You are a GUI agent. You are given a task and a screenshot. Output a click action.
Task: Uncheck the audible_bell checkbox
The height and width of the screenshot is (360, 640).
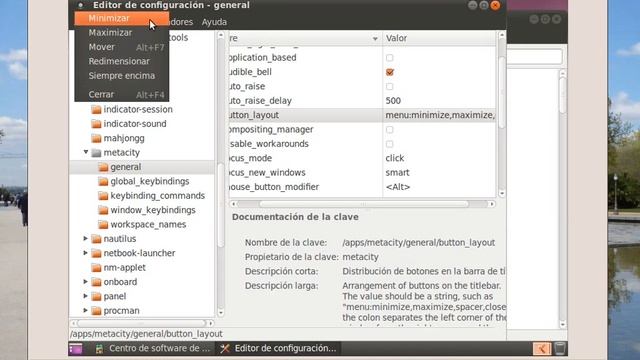(x=390, y=72)
